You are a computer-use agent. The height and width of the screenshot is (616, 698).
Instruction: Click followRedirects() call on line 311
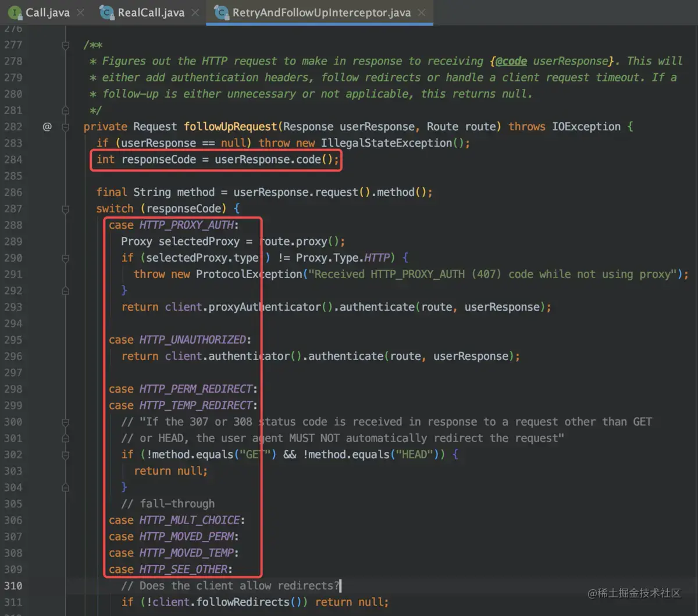pyautogui.click(x=252, y=602)
